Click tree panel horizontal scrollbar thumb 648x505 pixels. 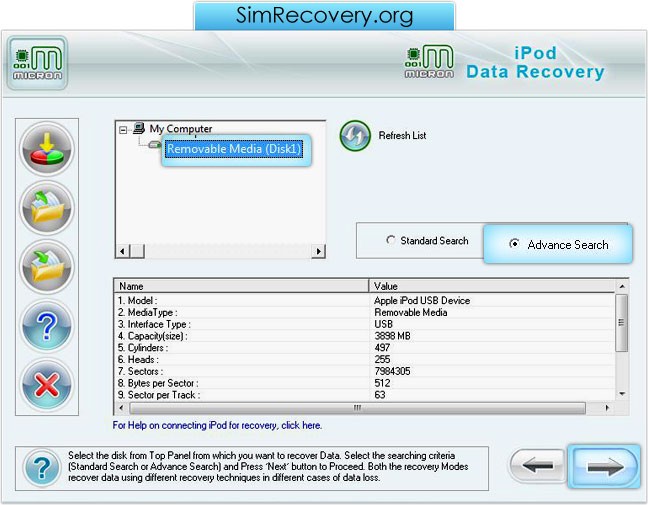tap(138, 251)
